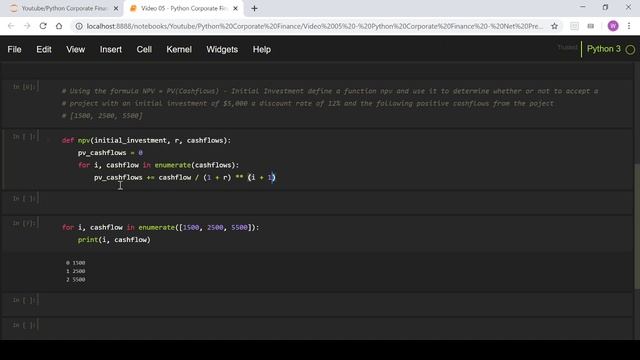Focus the localhost:8888 address bar
Image resolution: width=640 pixels, height=360 pixels.
tap(314, 26)
